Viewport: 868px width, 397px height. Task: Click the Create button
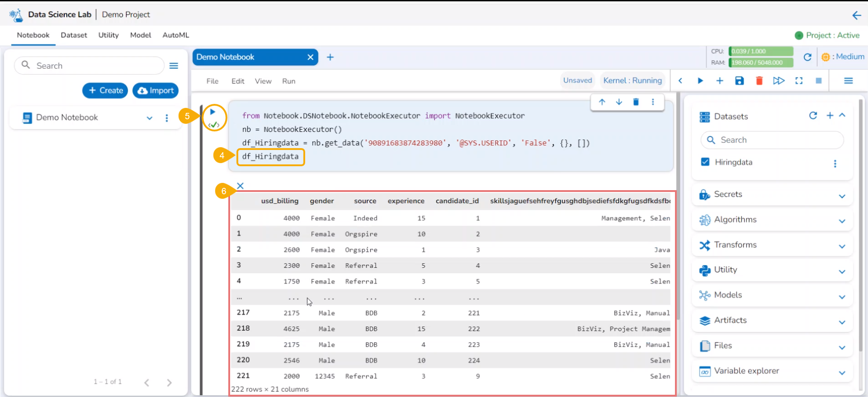point(105,90)
